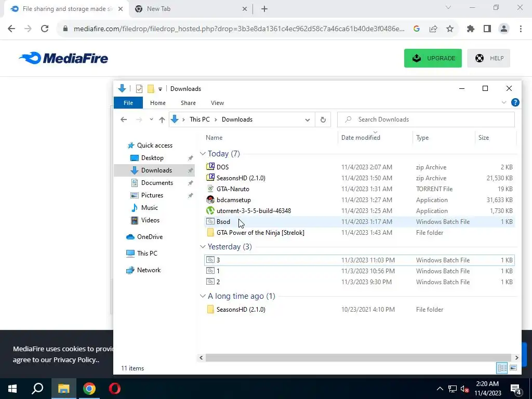Viewport: 532px width, 399px height.
Task: Select the bdcamsetup application
Action: pos(360,200)
